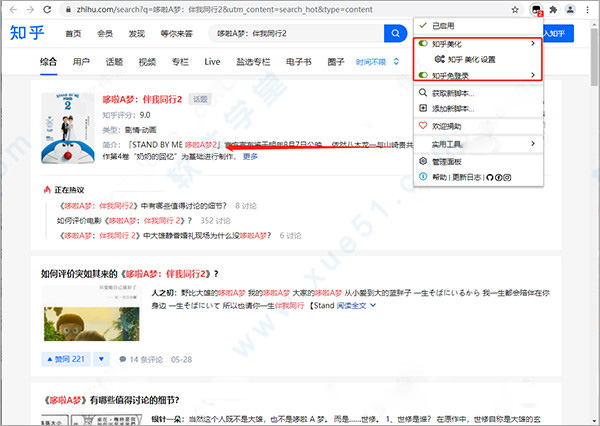
Task: Open the Facebook icon in the menu
Action: point(498,177)
